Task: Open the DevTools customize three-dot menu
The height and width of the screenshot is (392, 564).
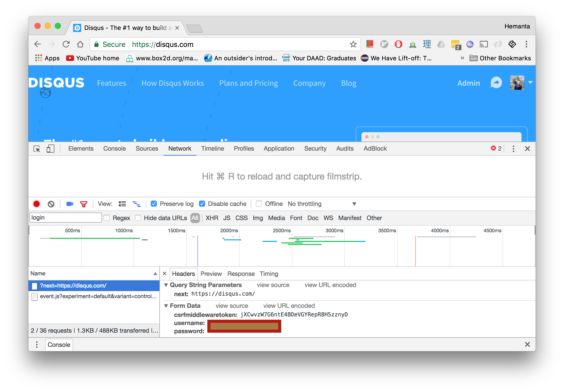Action: point(513,149)
